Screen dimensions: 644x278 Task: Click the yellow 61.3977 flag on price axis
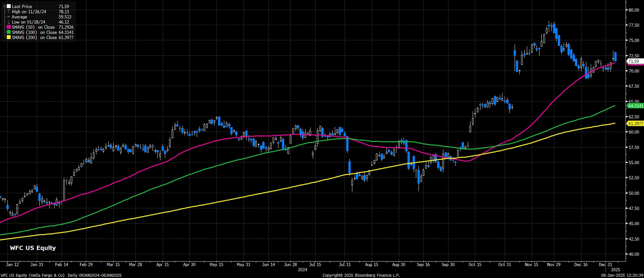coord(635,124)
